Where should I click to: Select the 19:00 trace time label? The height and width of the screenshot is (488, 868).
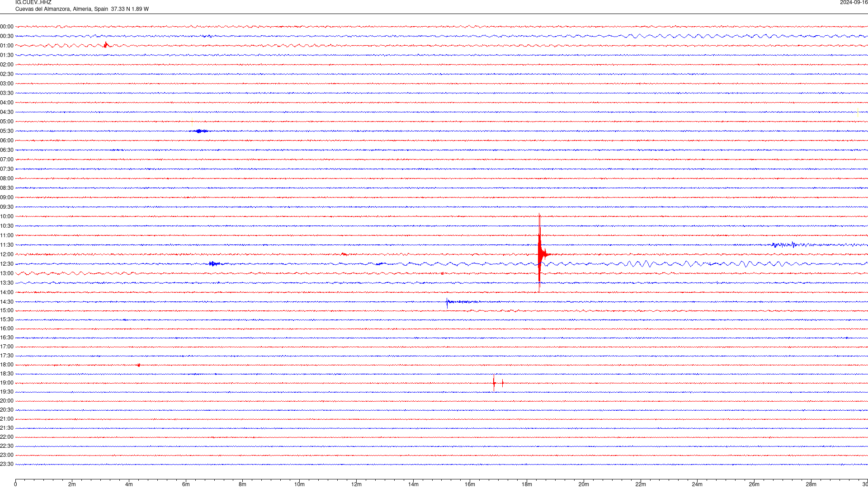tap(7, 383)
